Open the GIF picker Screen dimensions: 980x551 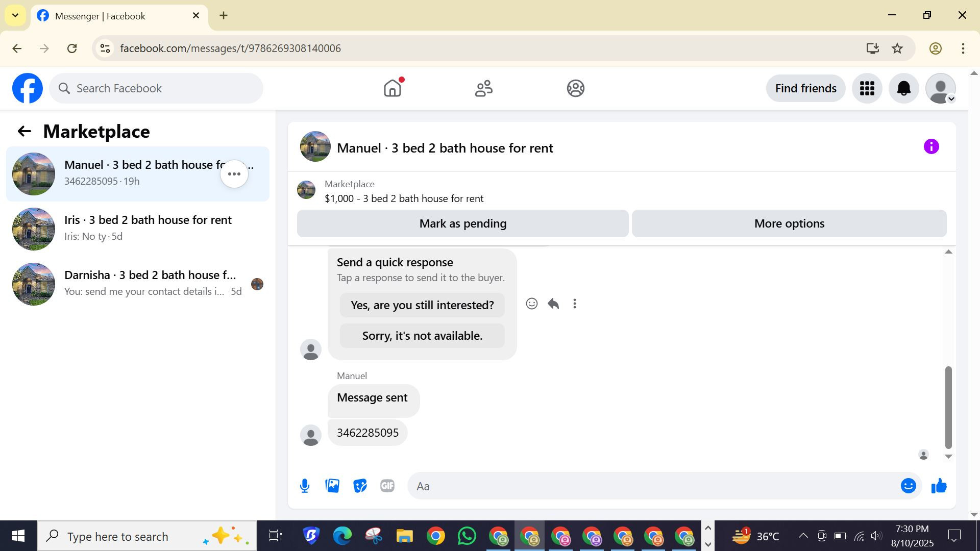[387, 486]
